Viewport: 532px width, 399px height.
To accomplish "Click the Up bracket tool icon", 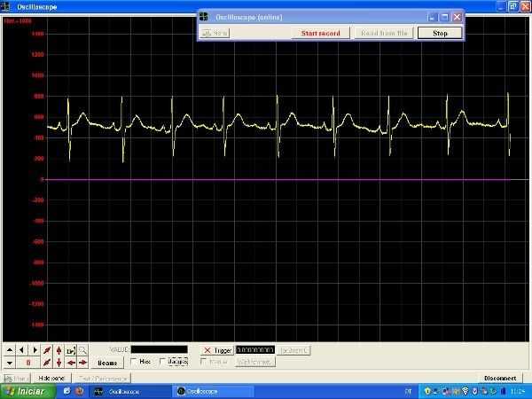I will coord(71,350).
